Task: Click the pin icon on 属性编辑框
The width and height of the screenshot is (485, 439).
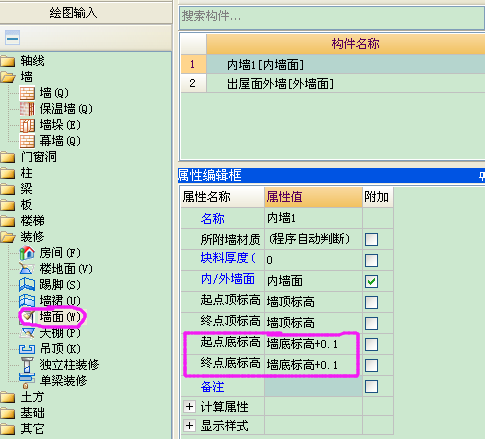Action: 482,176
